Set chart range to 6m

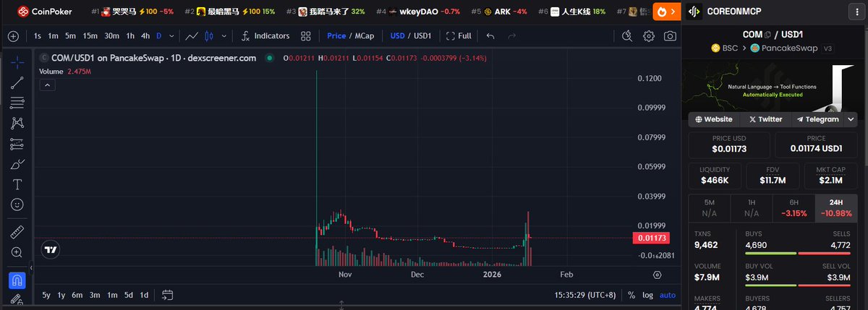click(76, 295)
